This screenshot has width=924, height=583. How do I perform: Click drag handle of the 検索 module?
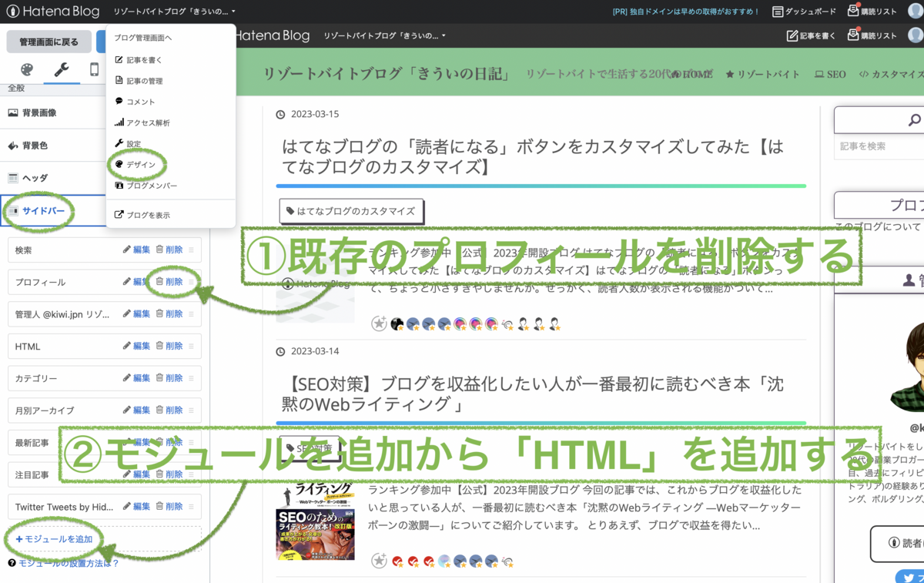[x=191, y=250]
